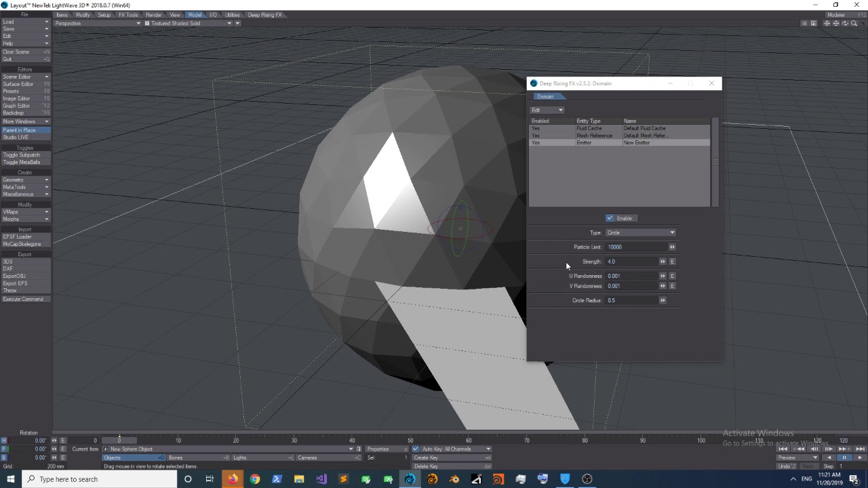Step forward one frame button
Image resolution: width=868 pixels, height=488 pixels.
829,449
